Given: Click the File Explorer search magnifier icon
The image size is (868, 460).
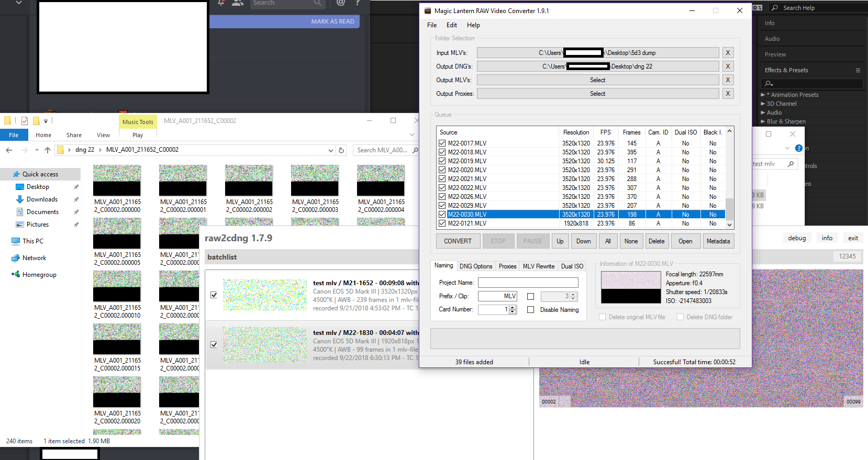Looking at the screenshot, I should coord(415,150).
